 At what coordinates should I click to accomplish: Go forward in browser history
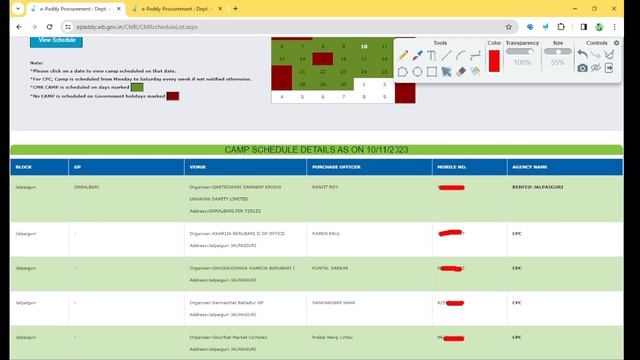pyautogui.click(x=34, y=27)
